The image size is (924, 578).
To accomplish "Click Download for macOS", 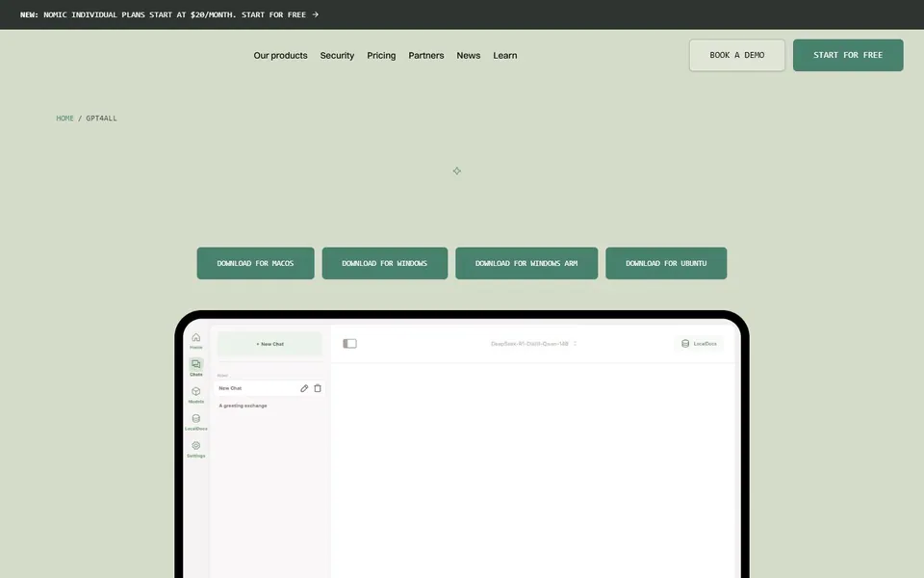I will (255, 263).
